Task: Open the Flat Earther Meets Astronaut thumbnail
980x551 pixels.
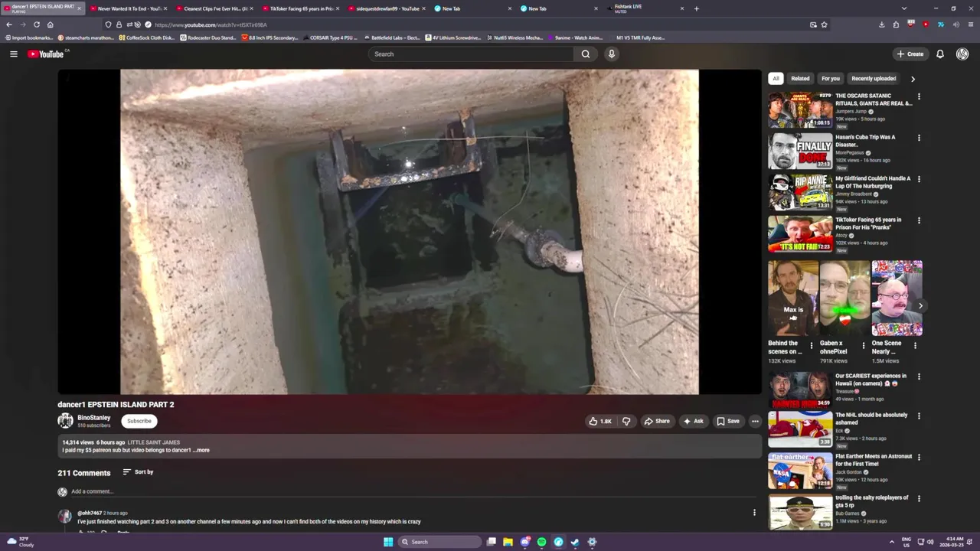Action: point(800,471)
